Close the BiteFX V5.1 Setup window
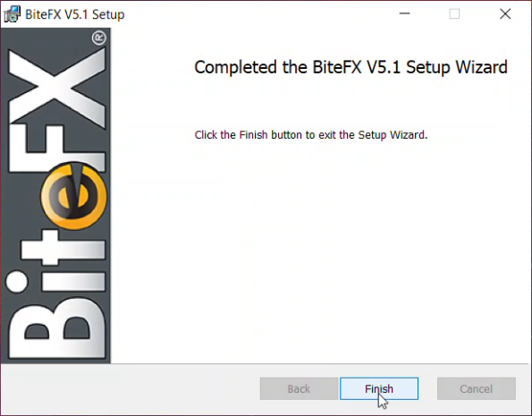This screenshot has height=416, width=532. tap(505, 14)
